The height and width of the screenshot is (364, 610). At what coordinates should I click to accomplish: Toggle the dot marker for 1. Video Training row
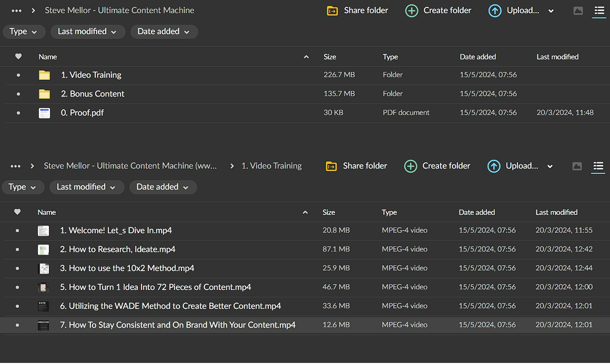coord(18,75)
